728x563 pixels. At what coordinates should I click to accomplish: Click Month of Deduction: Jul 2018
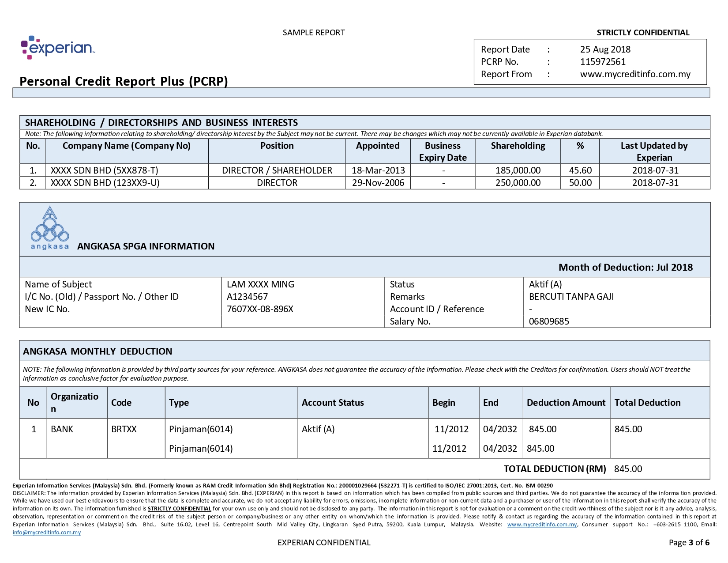pos(626,267)
